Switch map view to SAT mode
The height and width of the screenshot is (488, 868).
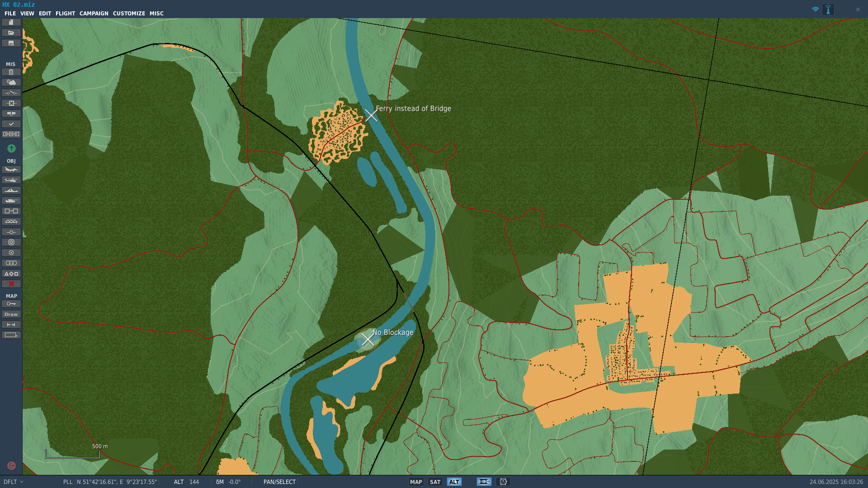[435, 482]
